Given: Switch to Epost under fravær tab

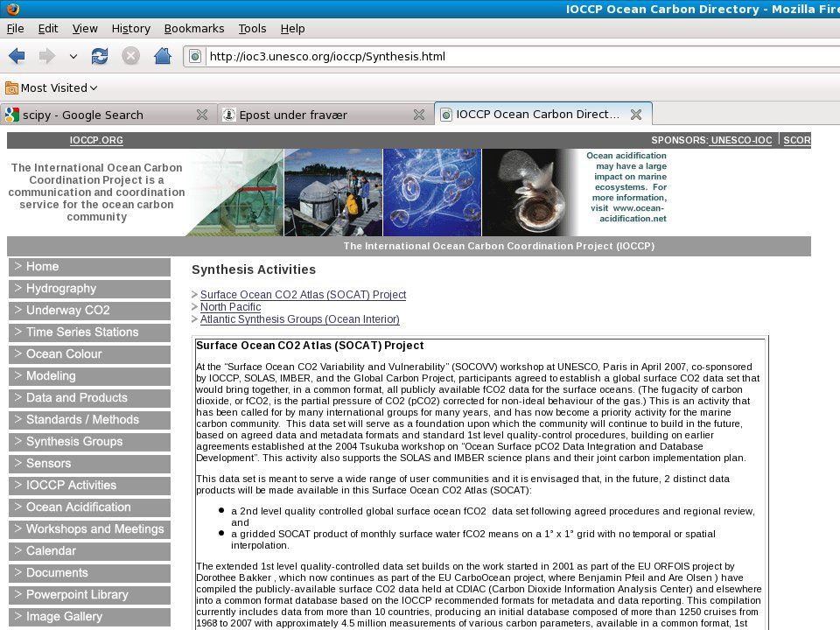Looking at the screenshot, I should [325, 115].
